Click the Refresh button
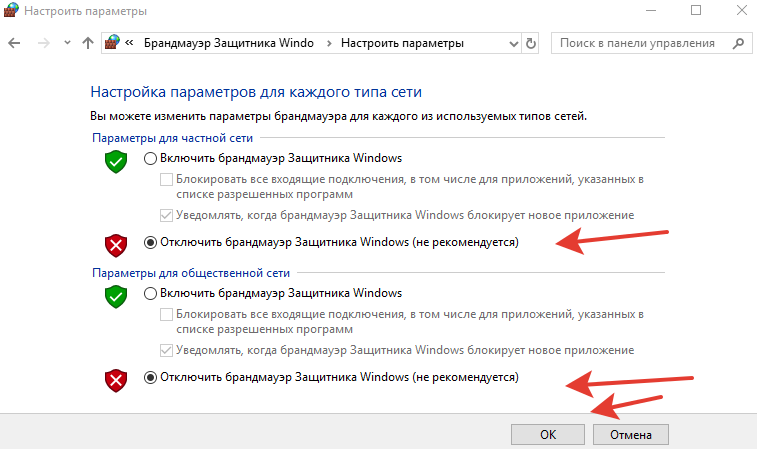This screenshot has width=757, height=449. 531,43
